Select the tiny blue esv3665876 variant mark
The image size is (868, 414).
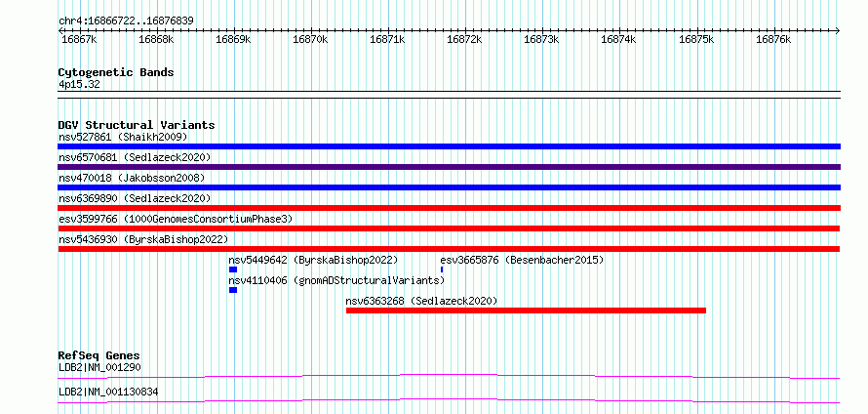(x=442, y=269)
